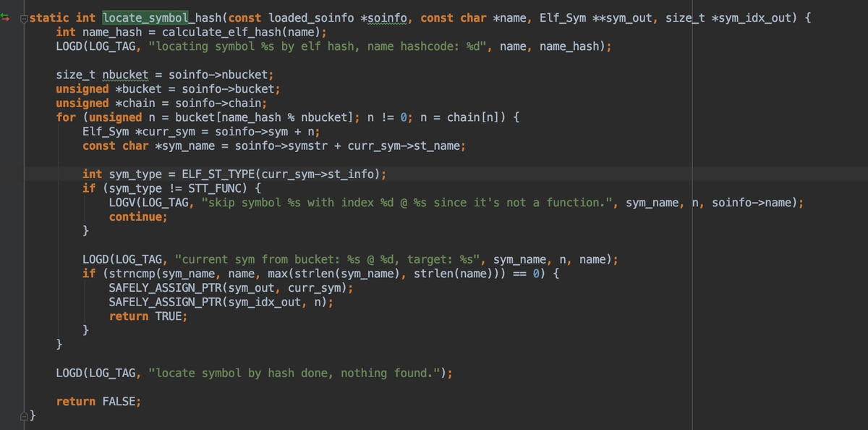Click the STT_FUNC constant
868x430 pixels.
tap(214, 188)
